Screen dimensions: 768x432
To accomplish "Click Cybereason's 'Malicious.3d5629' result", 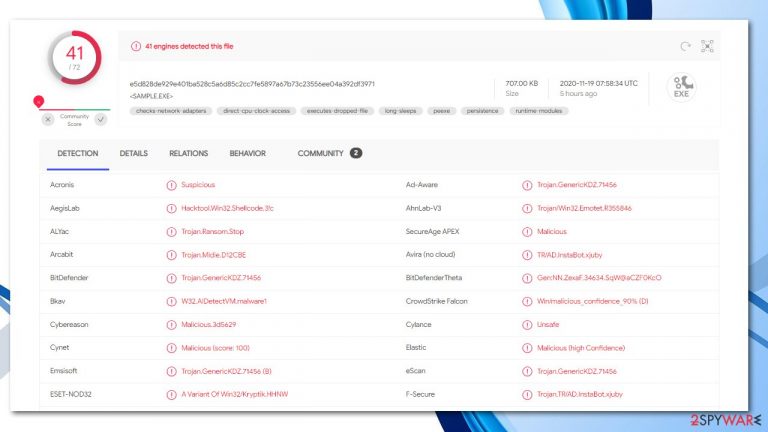I will tap(209, 324).
